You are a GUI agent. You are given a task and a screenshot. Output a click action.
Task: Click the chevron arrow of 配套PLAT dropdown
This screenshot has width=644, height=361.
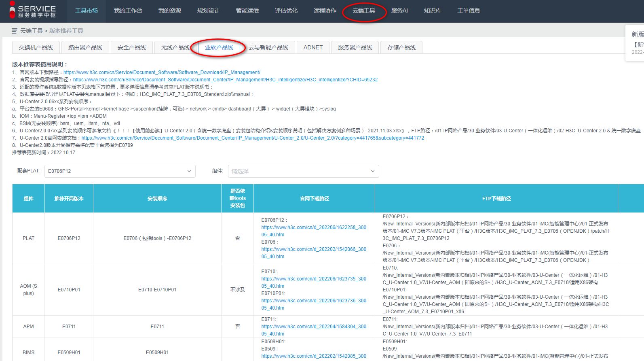(189, 171)
